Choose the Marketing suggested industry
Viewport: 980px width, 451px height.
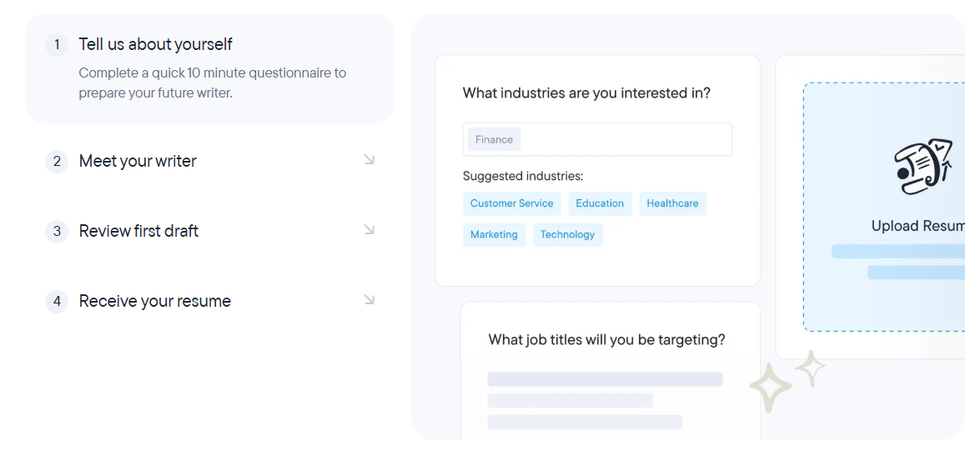tap(494, 235)
